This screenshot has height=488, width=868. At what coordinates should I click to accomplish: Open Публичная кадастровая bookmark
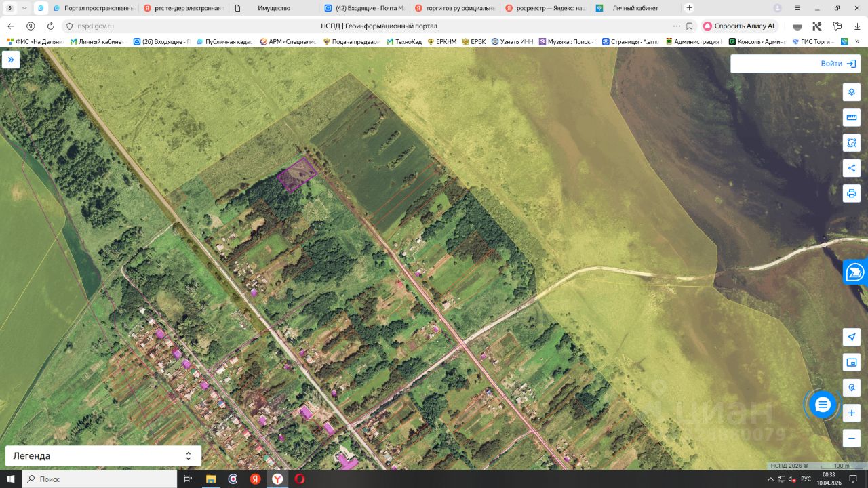coord(224,41)
